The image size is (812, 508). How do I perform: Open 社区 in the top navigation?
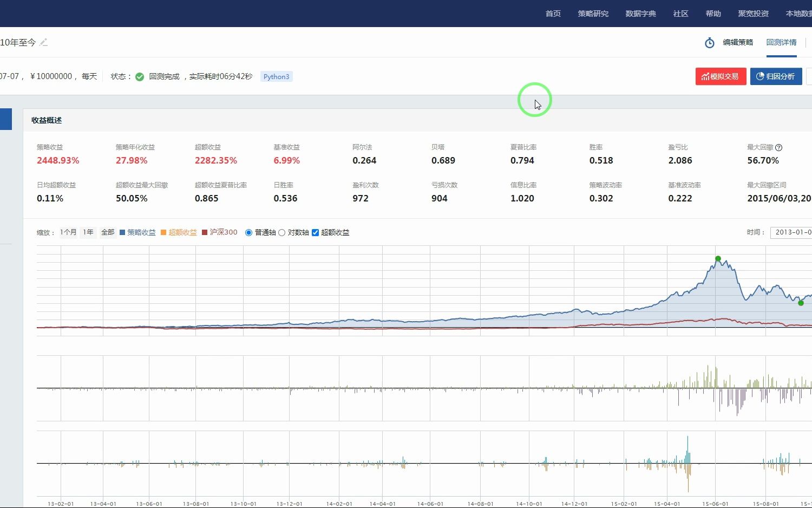(680, 14)
